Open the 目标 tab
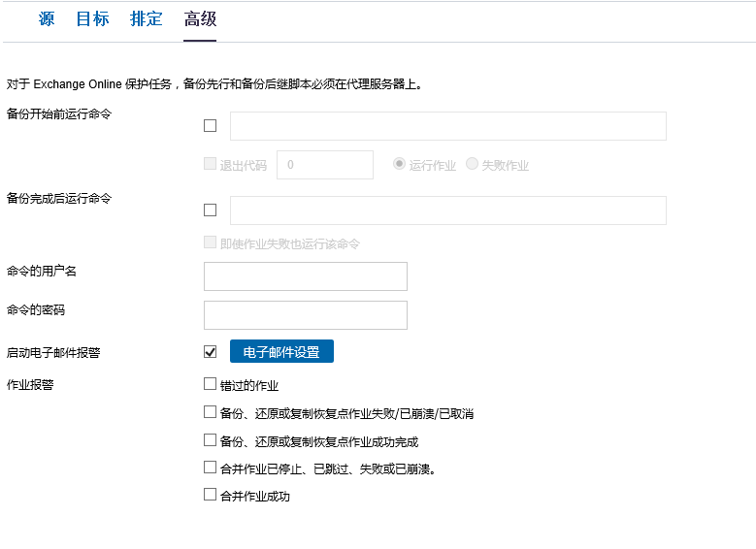The height and width of the screenshot is (549, 756). (92, 19)
